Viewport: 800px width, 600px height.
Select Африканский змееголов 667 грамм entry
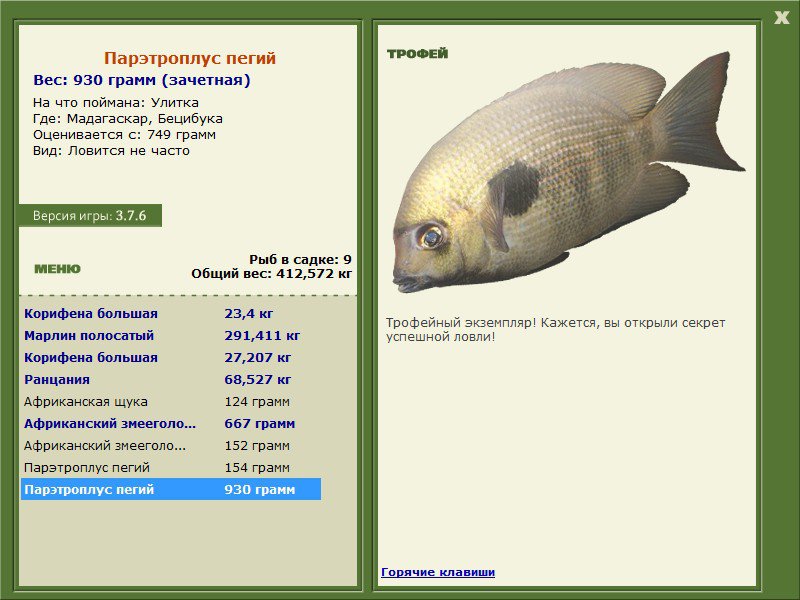pos(171,423)
